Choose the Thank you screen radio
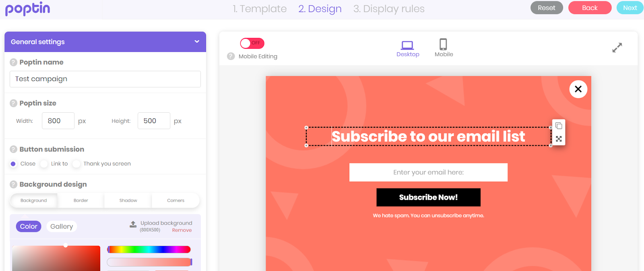This screenshot has width=644, height=271. point(76,164)
